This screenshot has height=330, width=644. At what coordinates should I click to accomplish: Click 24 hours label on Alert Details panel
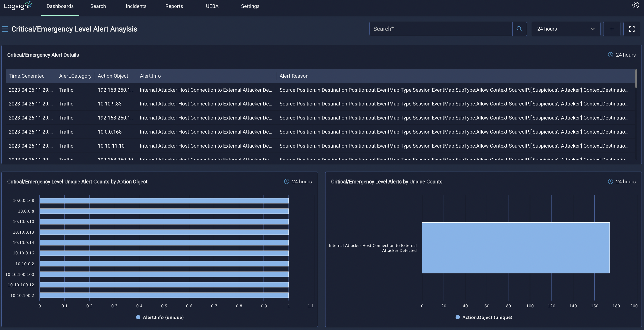(625, 55)
